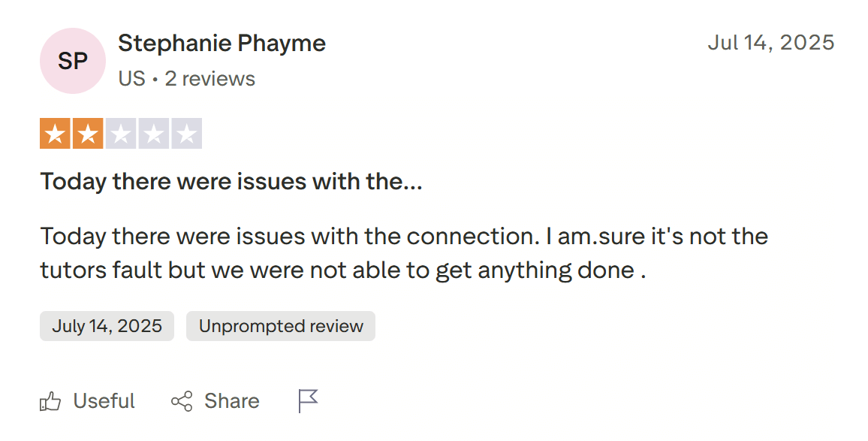Click the July 14, 2025 date tag
The image size is (868, 441).
[x=107, y=326]
